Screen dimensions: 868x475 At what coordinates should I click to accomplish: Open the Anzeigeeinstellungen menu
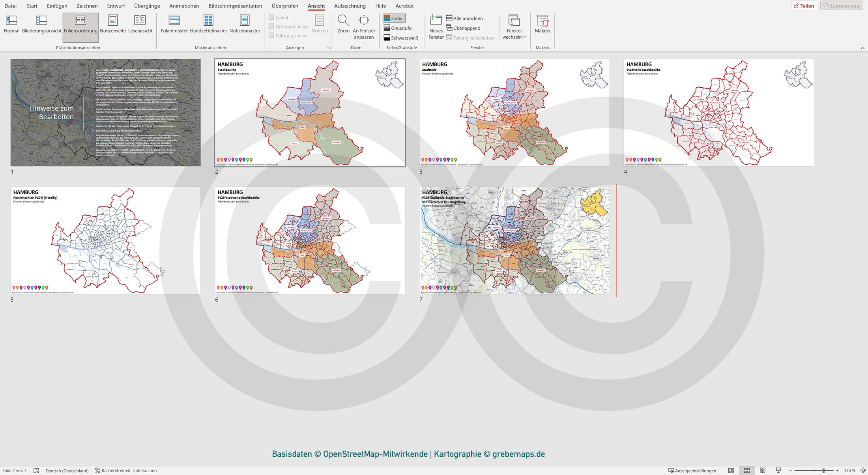click(692, 470)
